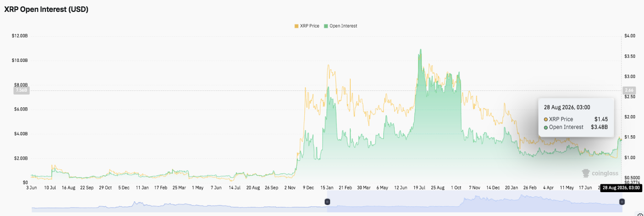
Task: Click the 15 Jan x-axis date
Action: click(328, 188)
